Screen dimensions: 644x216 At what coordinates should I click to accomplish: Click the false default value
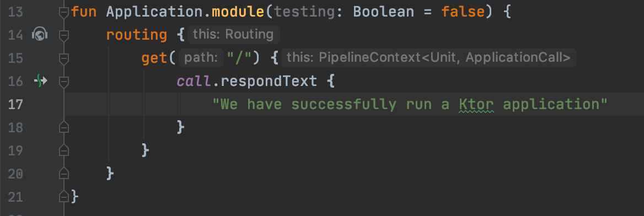(463, 12)
